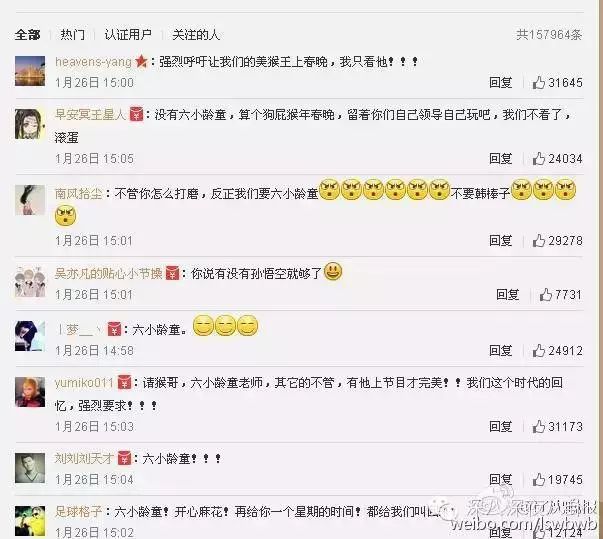Switch to the 热门 comments tab

coord(72,35)
